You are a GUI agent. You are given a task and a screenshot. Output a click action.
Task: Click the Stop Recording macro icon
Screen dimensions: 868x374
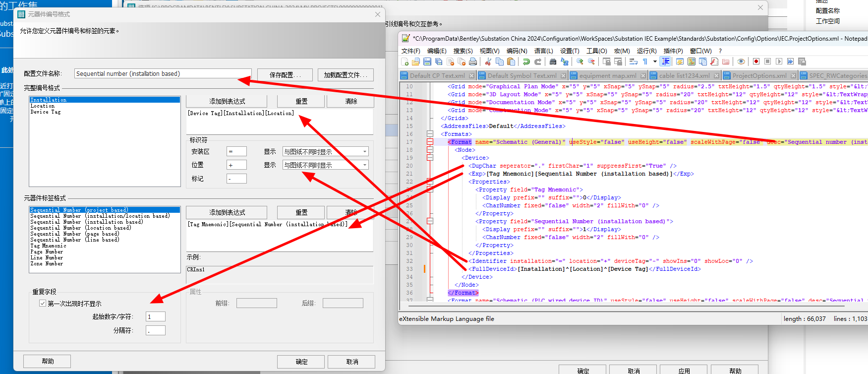point(767,62)
